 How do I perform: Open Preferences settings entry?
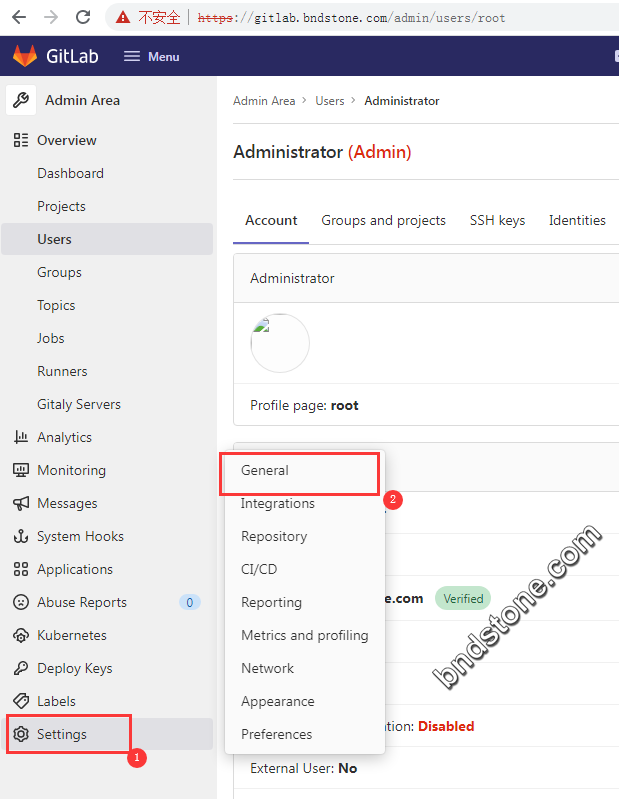[x=305, y=734]
